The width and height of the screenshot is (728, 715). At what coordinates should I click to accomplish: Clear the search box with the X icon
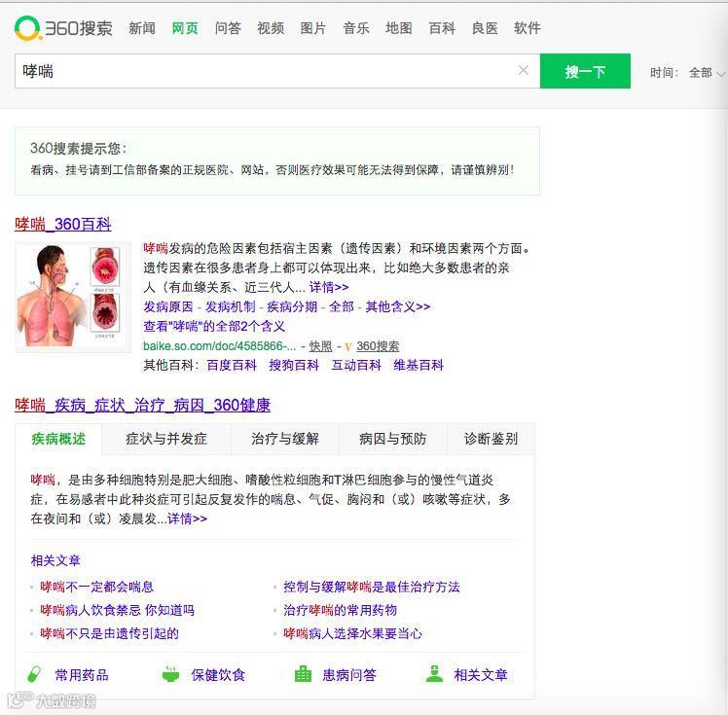pyautogui.click(x=524, y=70)
